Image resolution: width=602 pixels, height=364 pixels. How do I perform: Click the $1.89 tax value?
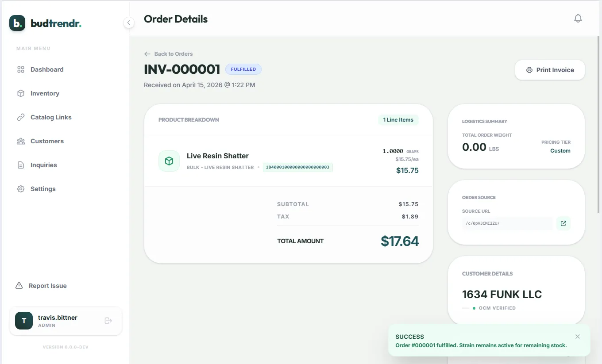click(x=410, y=217)
